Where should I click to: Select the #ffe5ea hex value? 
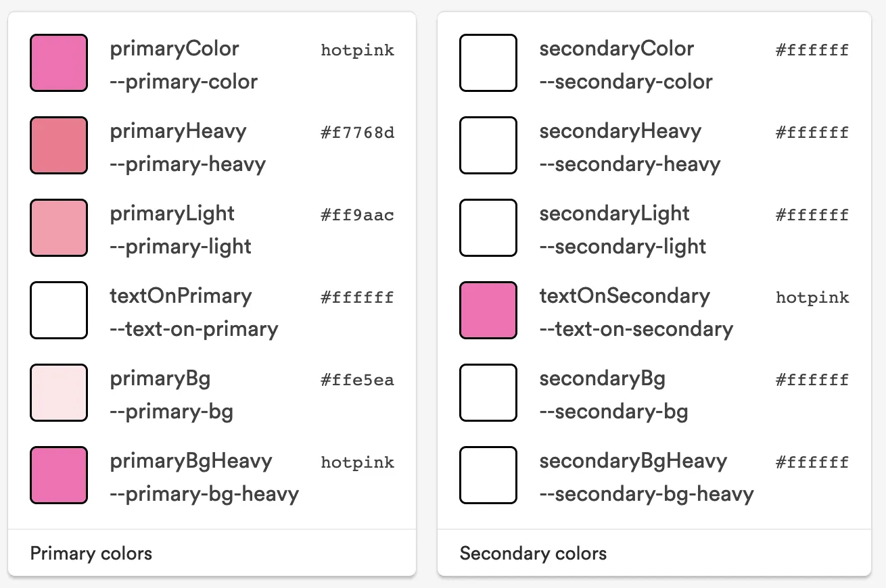pyautogui.click(x=356, y=380)
